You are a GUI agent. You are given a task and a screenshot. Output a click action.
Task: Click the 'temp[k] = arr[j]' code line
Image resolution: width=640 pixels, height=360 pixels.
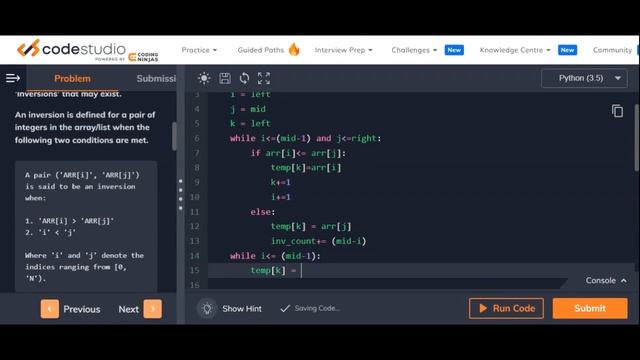311,226
